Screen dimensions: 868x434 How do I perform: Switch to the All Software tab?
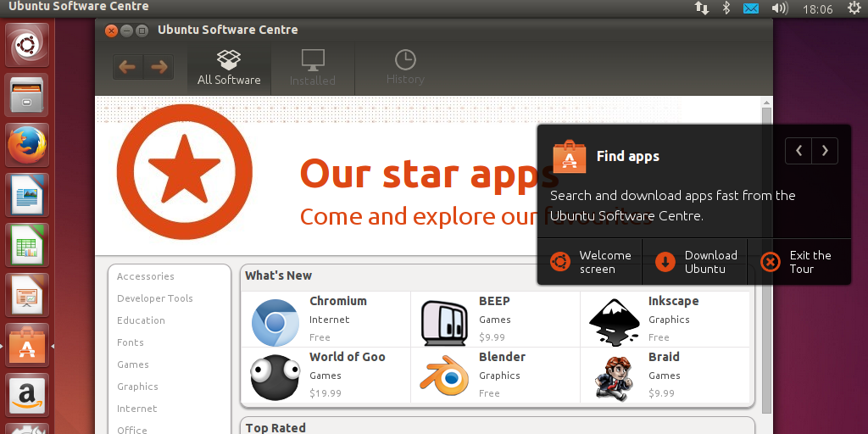click(229, 68)
